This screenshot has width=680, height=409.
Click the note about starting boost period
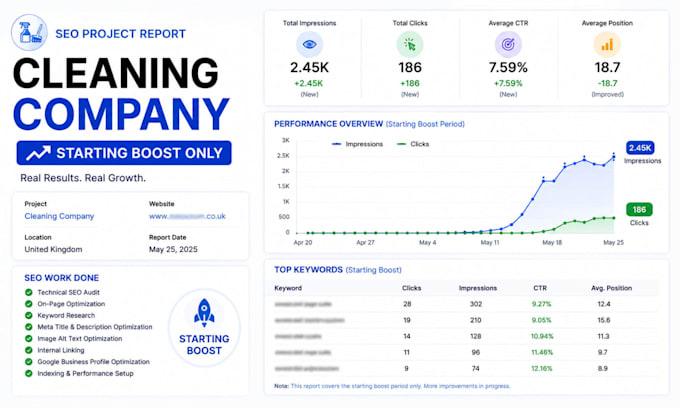coord(392,386)
